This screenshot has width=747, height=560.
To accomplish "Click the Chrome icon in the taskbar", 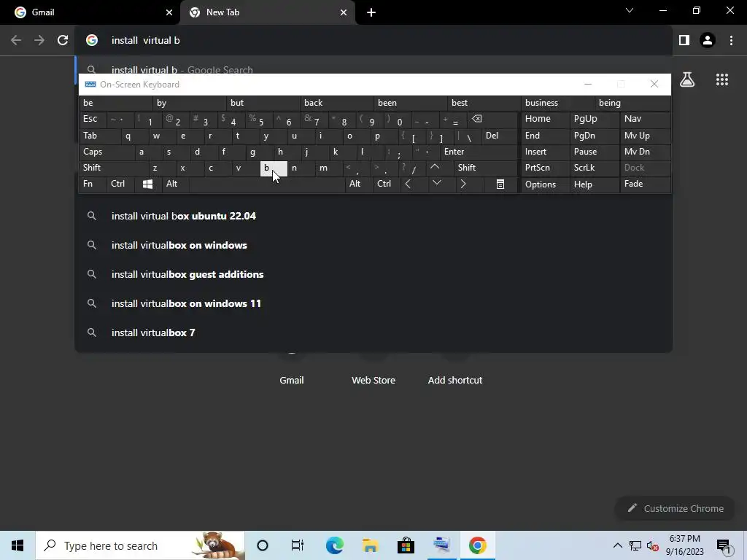I will point(477,545).
